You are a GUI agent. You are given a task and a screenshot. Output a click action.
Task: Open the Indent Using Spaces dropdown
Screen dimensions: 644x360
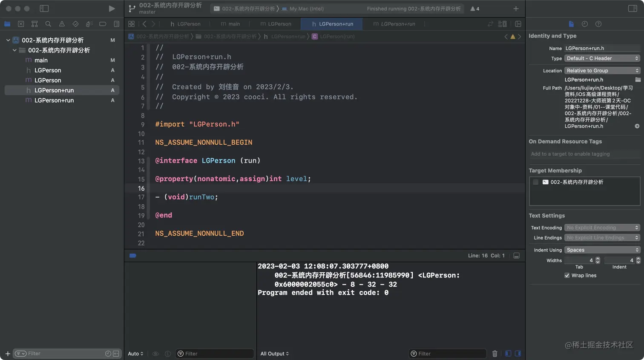[x=602, y=250]
